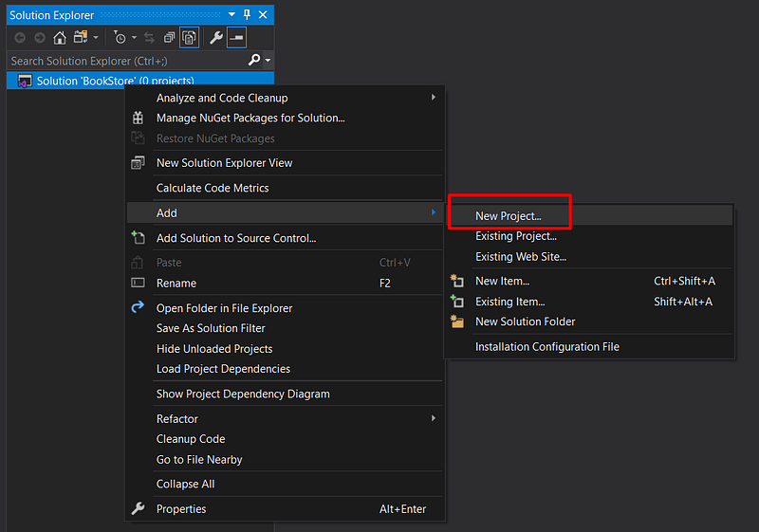Image resolution: width=759 pixels, height=532 pixels.
Task: Click the Forward arrow in Solution Explorer toolbar
Action: (40, 38)
